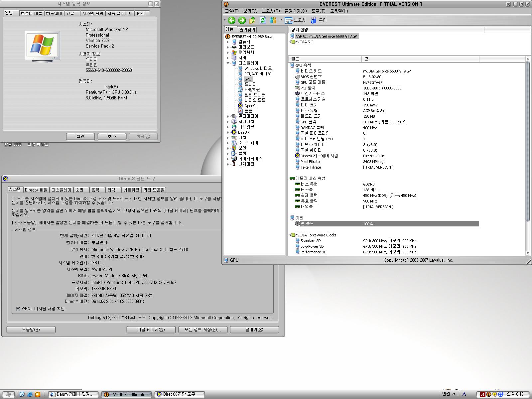Click the help question mark in system properties

(x=151, y=4)
